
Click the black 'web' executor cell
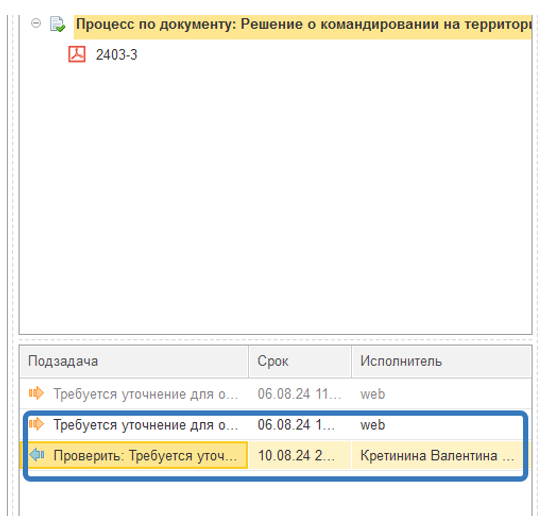click(x=373, y=425)
